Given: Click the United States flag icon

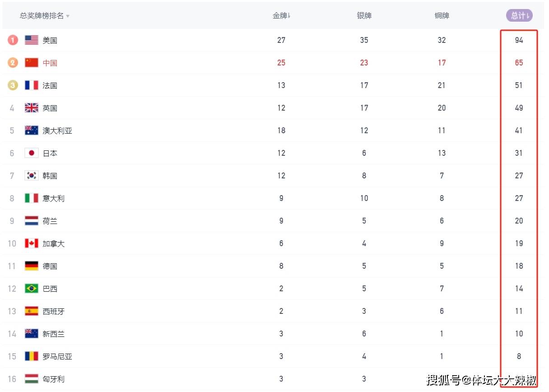Looking at the screenshot, I should click(x=32, y=40).
